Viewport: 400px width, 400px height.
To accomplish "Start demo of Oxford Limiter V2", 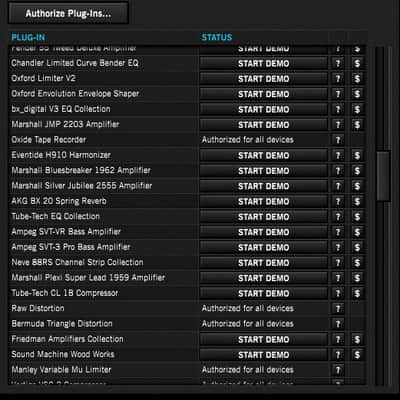I will pos(264,79).
